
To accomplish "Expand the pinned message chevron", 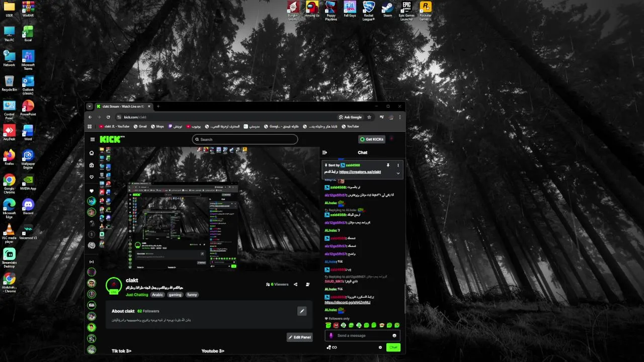I will click(x=398, y=173).
